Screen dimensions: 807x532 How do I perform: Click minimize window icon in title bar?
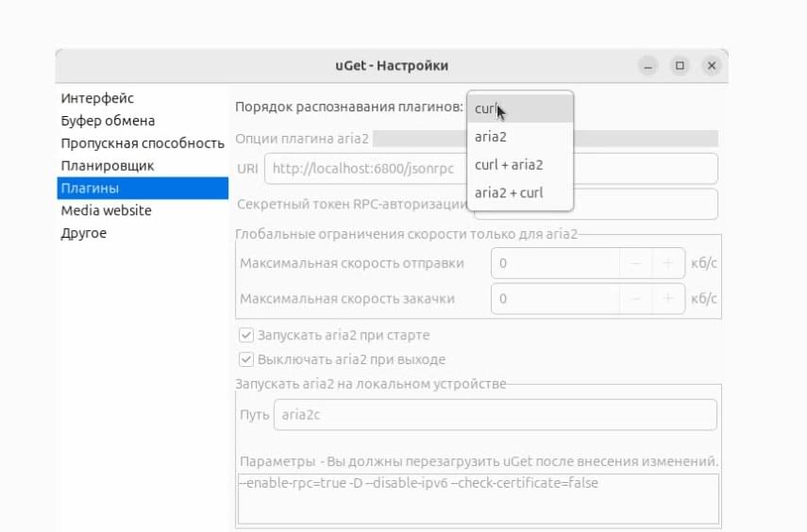[648, 66]
